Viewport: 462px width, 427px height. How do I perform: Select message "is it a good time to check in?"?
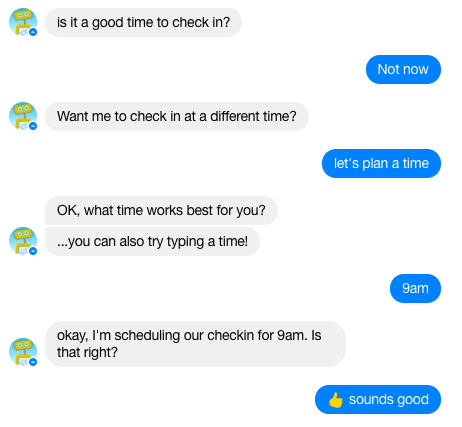click(143, 22)
